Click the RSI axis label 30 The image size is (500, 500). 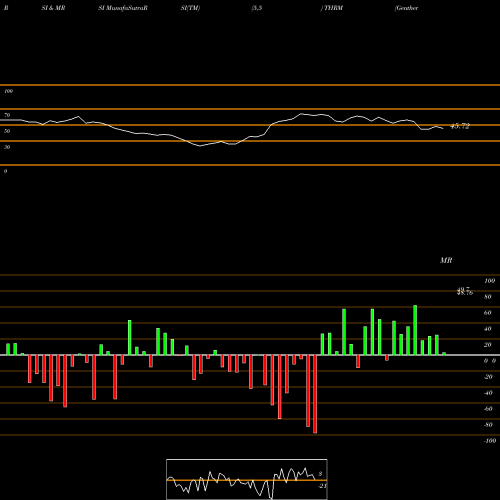click(x=7, y=147)
